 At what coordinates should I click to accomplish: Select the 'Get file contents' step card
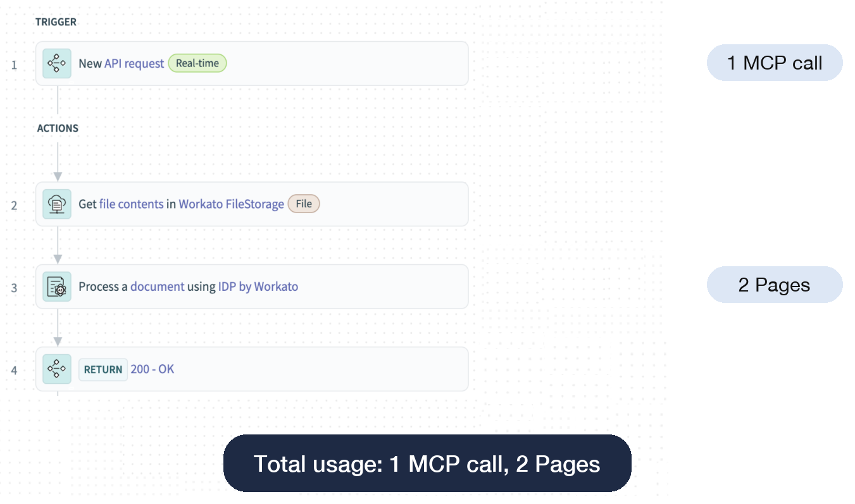pos(252,204)
